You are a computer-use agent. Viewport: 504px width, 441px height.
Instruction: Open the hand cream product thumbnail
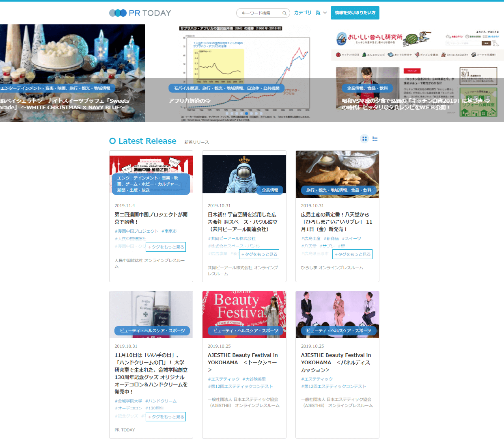(151, 314)
